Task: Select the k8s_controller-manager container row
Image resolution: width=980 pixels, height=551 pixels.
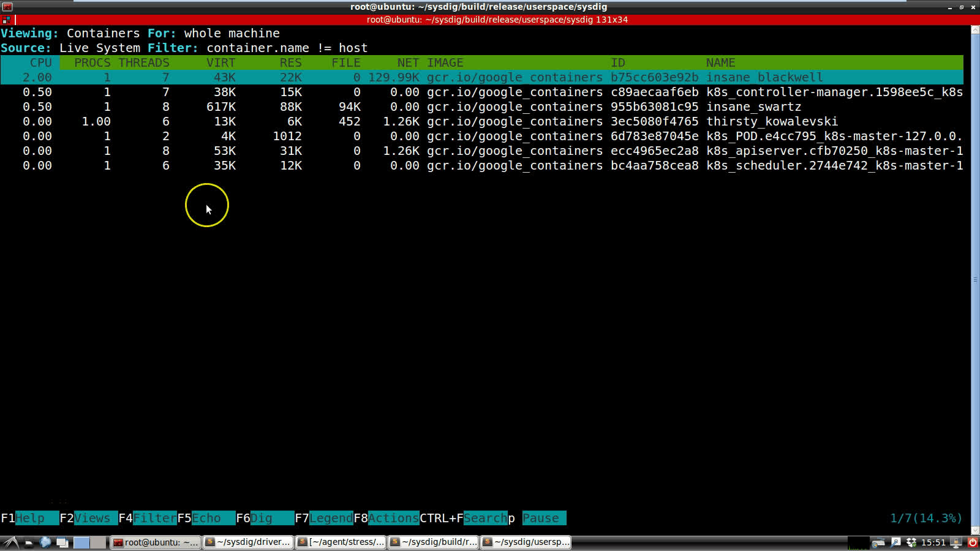Action: click(481, 92)
